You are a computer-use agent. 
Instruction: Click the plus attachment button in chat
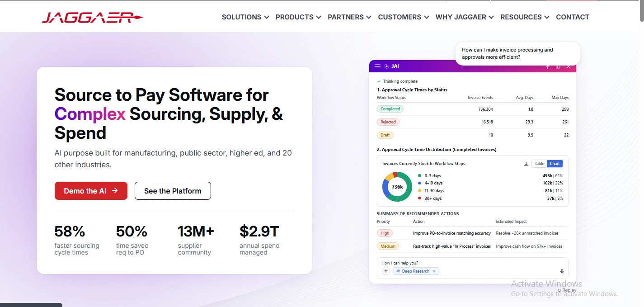[386, 271]
